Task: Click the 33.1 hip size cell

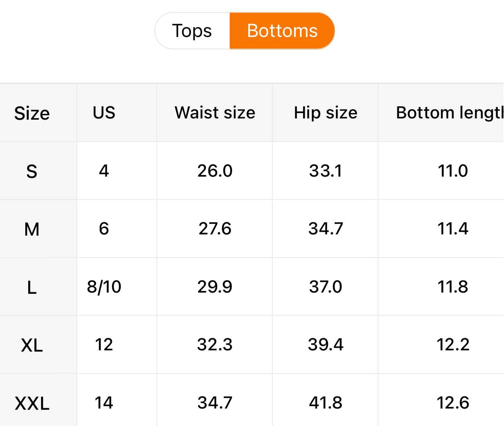Action: click(325, 171)
